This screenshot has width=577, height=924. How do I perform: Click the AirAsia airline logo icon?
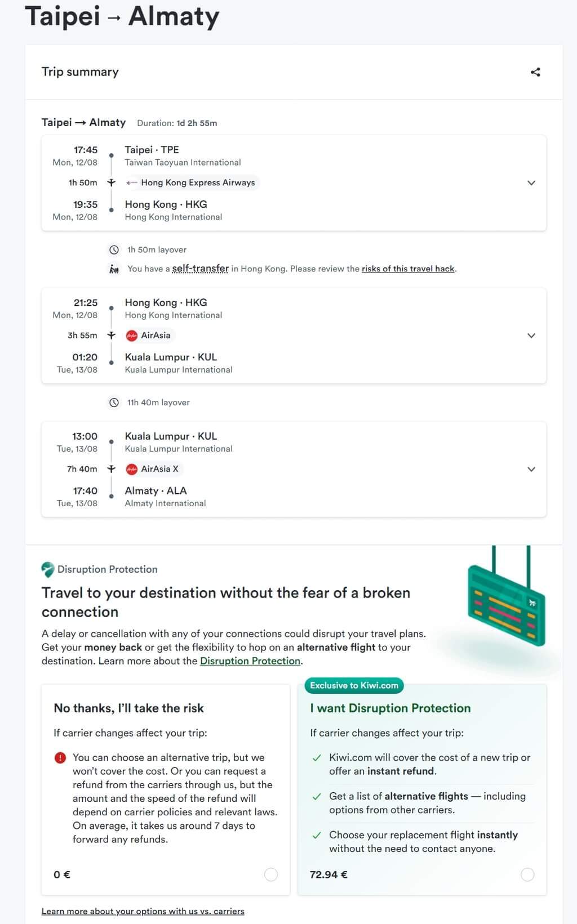[x=132, y=336]
